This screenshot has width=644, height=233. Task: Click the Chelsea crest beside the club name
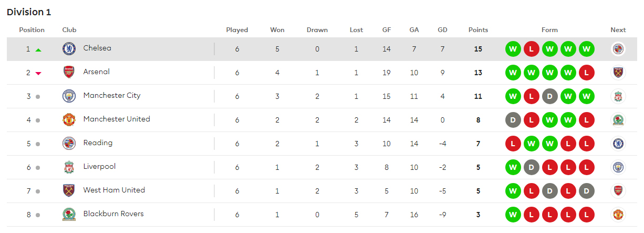tap(69, 49)
